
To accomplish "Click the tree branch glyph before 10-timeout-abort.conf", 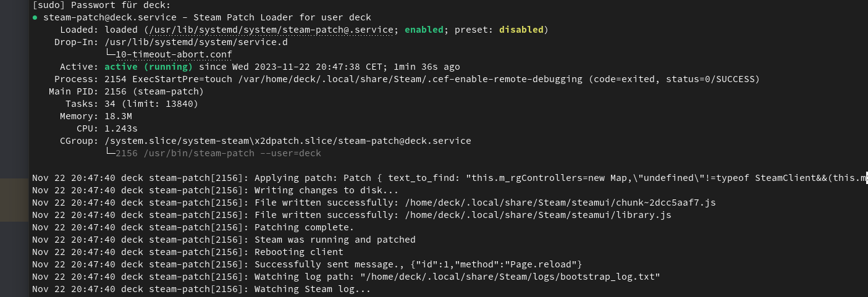I will point(110,54).
